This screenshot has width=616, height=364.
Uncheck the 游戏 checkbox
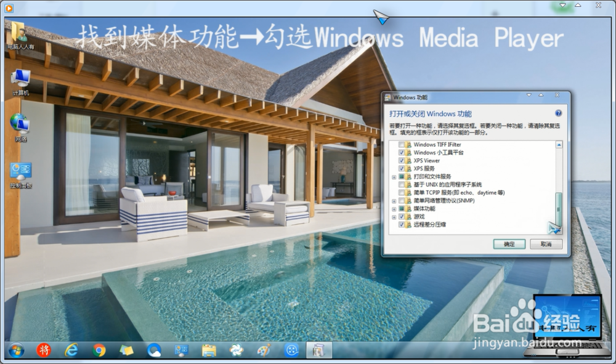pos(402,217)
